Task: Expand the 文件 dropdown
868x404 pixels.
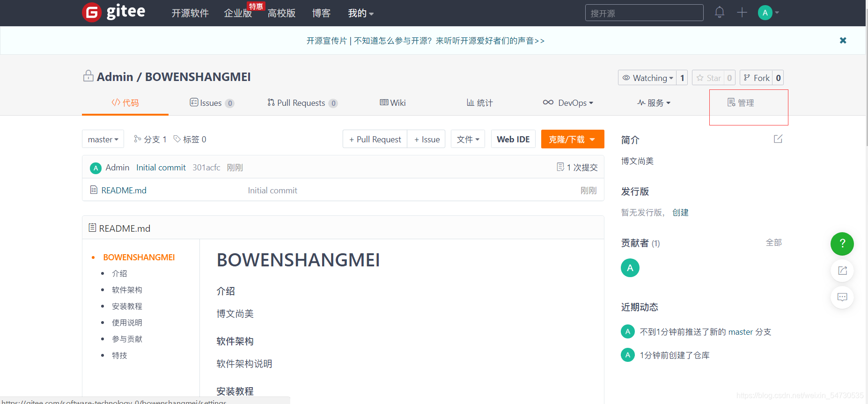Action: [x=468, y=139]
